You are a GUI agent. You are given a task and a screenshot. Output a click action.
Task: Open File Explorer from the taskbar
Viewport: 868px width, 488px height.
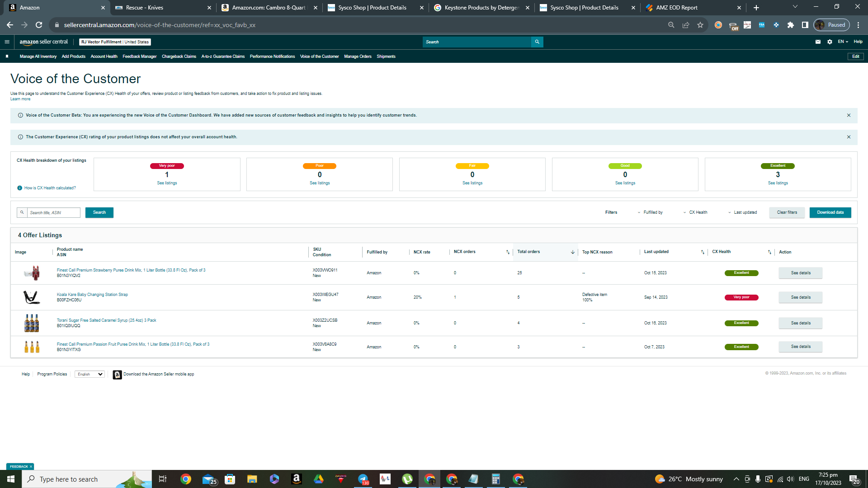[252, 479]
